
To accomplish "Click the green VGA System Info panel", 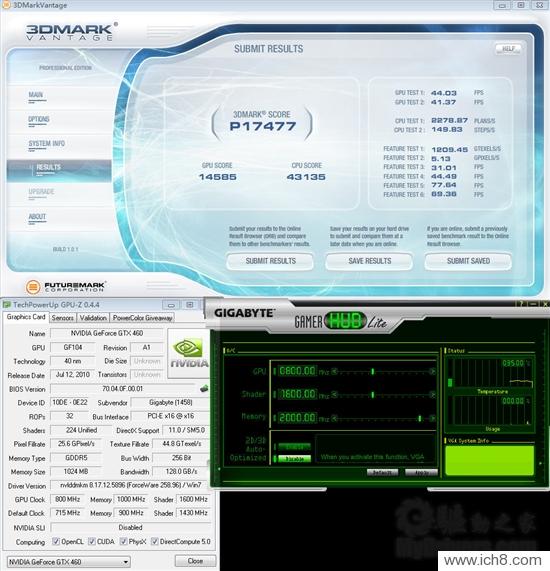I will [x=490, y=460].
